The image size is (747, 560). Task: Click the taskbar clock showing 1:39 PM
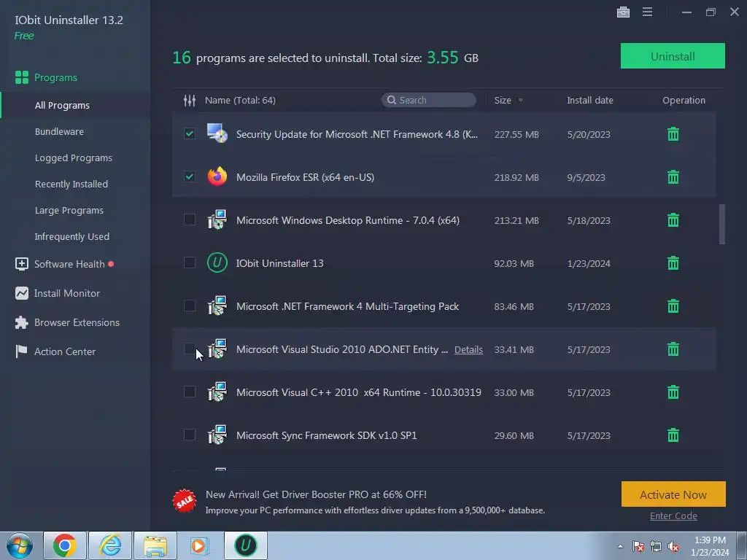(x=710, y=545)
